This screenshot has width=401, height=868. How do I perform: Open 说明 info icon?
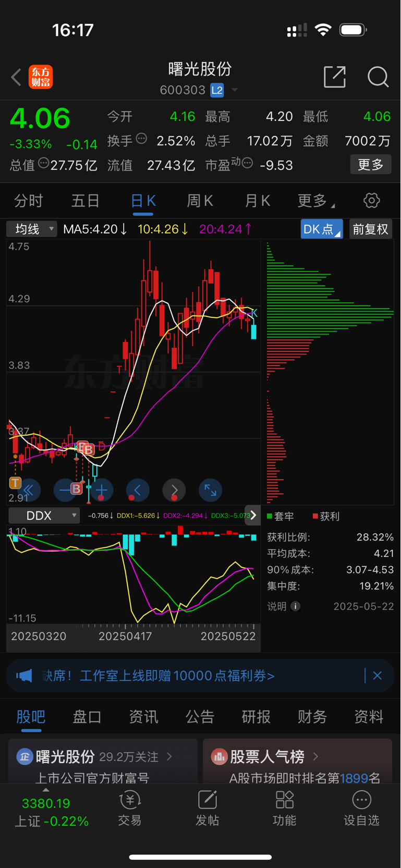click(295, 606)
